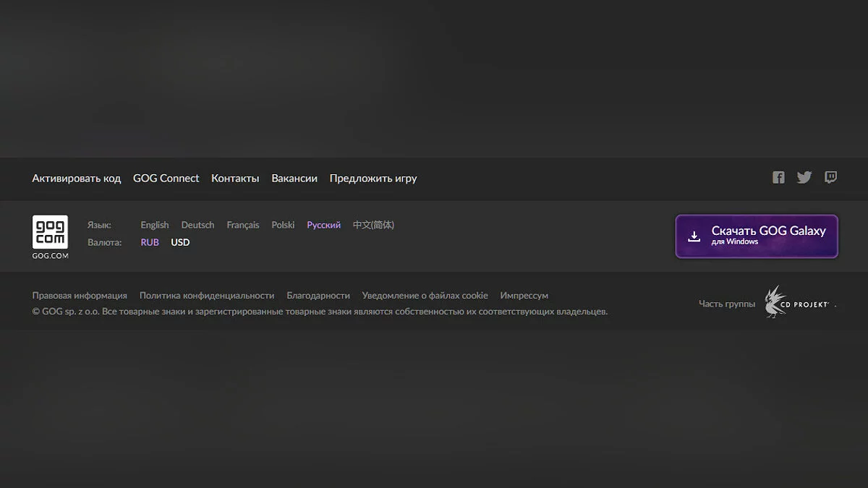Click the download arrow icon on Galaxy button
Screen dimensions: 868x488
[x=694, y=236]
